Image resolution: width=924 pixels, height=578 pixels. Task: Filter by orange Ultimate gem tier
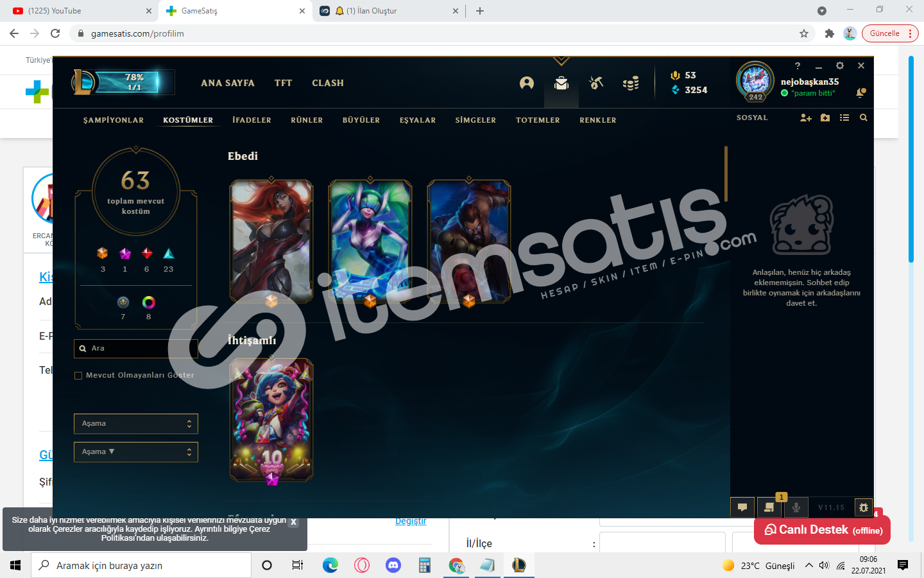point(103,253)
